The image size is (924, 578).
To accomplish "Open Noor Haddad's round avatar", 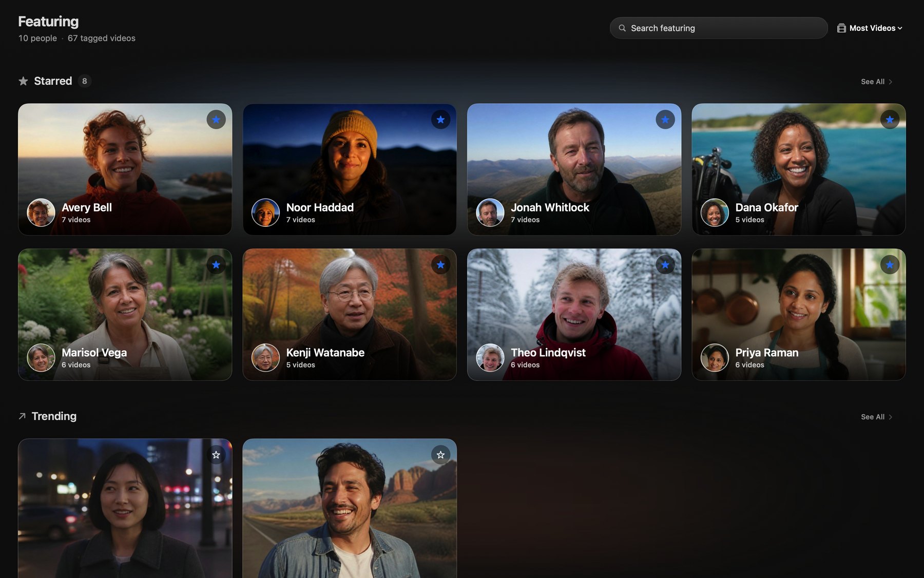I will (265, 213).
